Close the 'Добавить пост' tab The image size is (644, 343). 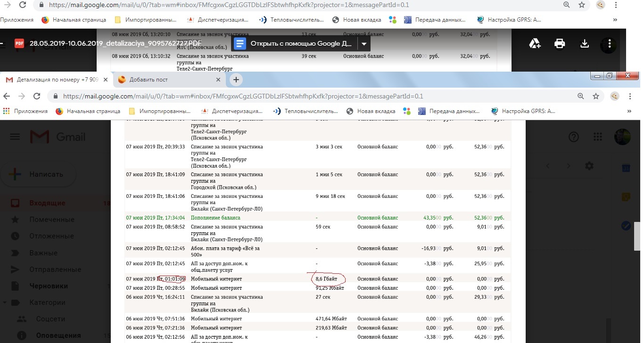point(218,80)
